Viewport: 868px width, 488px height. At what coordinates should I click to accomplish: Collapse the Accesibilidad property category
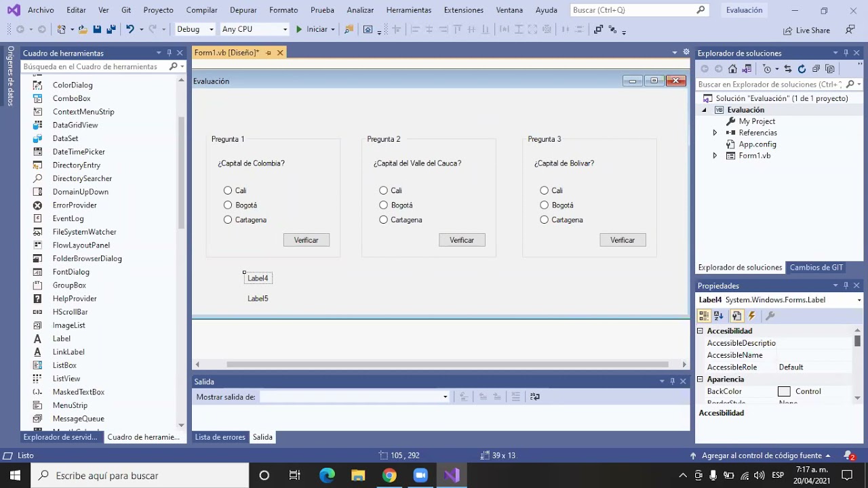click(701, 331)
